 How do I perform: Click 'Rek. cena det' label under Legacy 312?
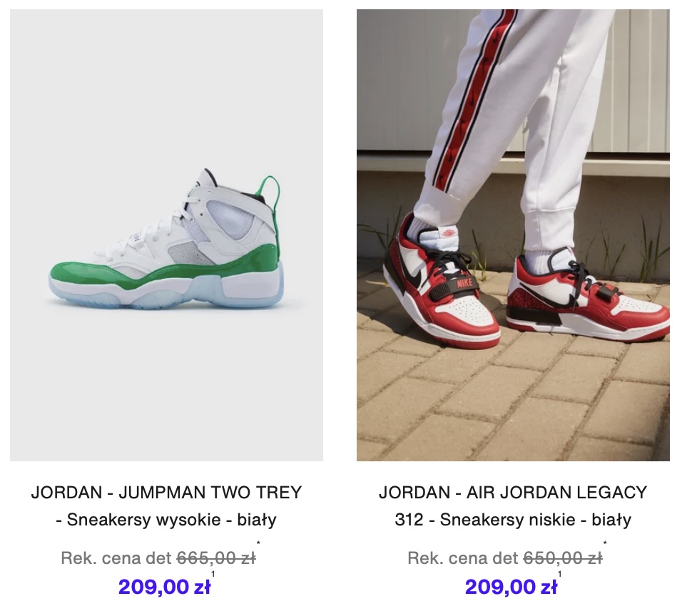464,558
